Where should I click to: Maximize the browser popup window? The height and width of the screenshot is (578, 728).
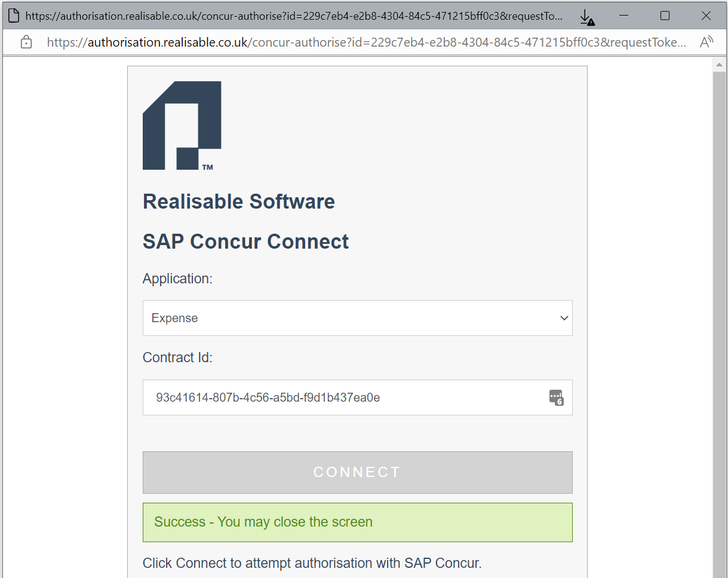(x=665, y=16)
